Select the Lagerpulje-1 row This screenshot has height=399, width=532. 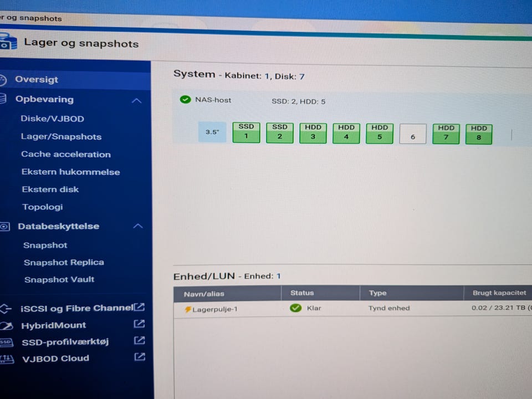(353, 309)
